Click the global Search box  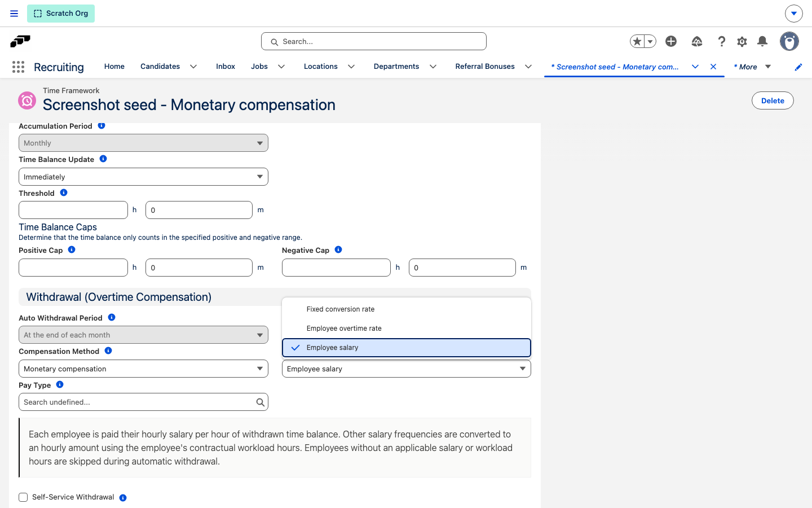click(x=374, y=41)
